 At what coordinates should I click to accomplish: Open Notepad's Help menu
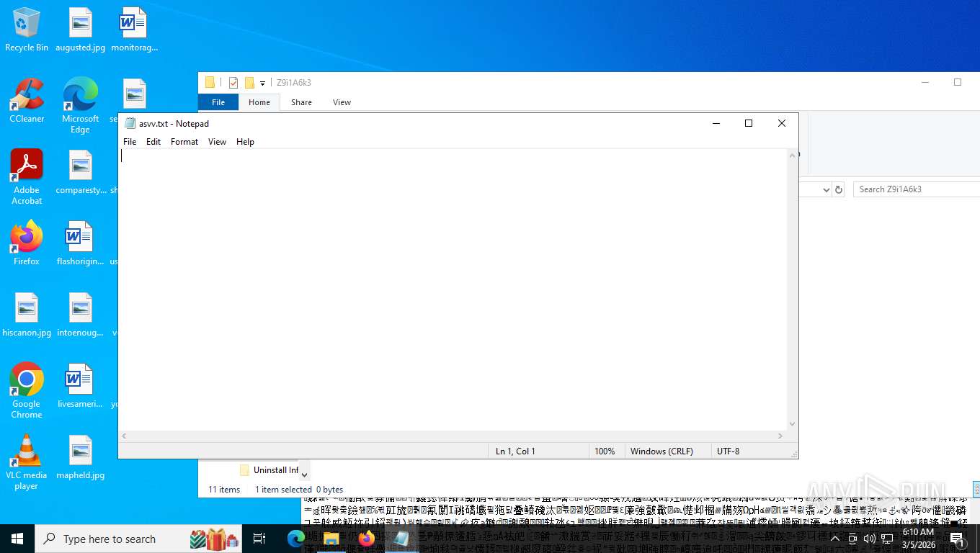pyautogui.click(x=245, y=142)
